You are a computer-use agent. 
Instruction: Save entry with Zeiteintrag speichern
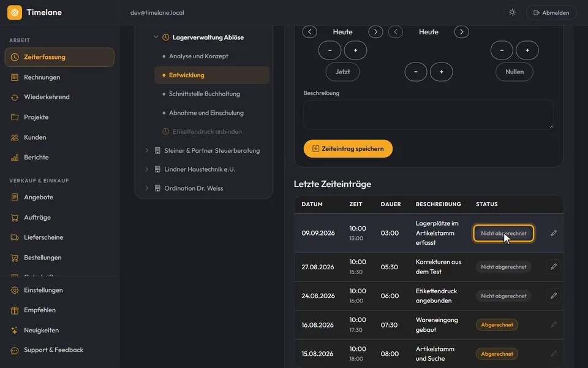click(348, 148)
